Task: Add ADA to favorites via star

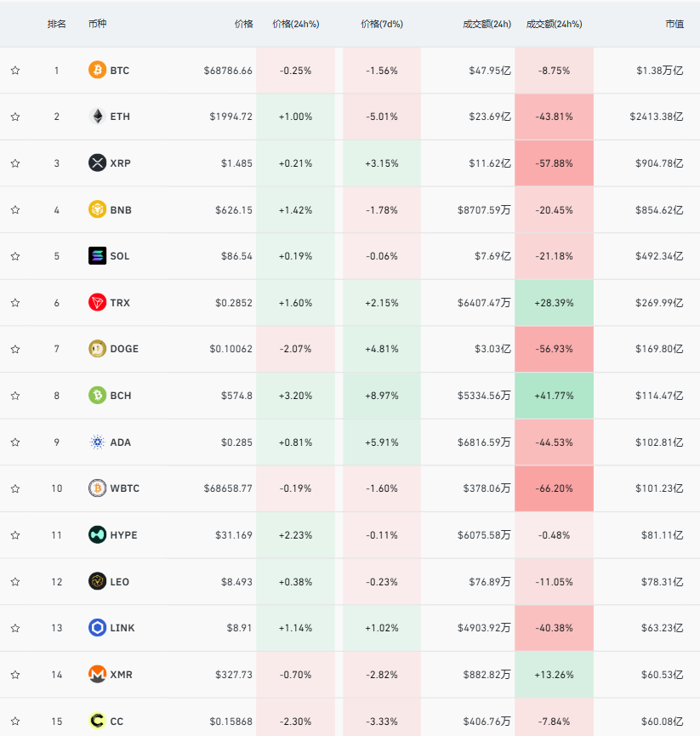Action: [x=15, y=442]
